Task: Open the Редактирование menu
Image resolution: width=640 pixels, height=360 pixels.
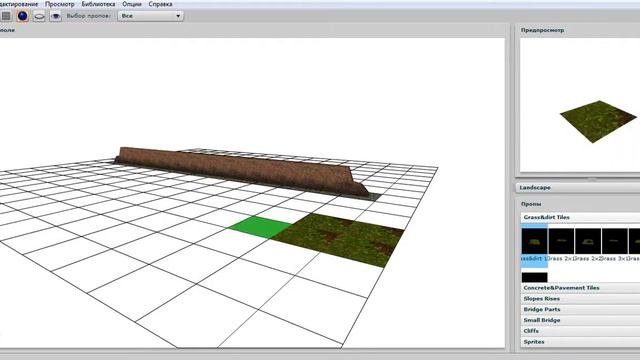Action: (19, 4)
